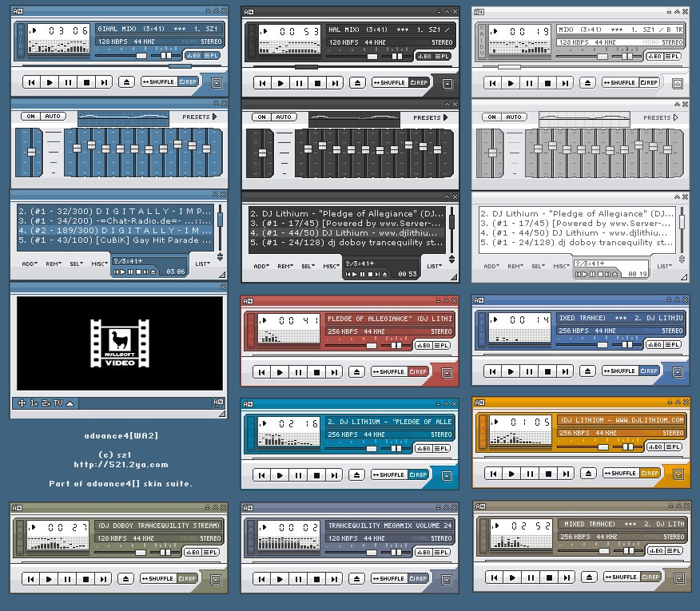Click the corner icon in orange skin player
Image resolution: width=700 pixels, height=611 pixels.
pos(678,474)
